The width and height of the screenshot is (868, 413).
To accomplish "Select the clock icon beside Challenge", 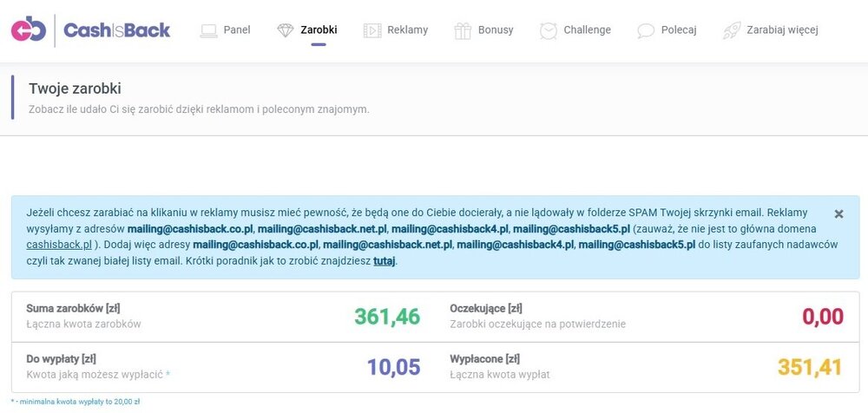I will 549,30.
